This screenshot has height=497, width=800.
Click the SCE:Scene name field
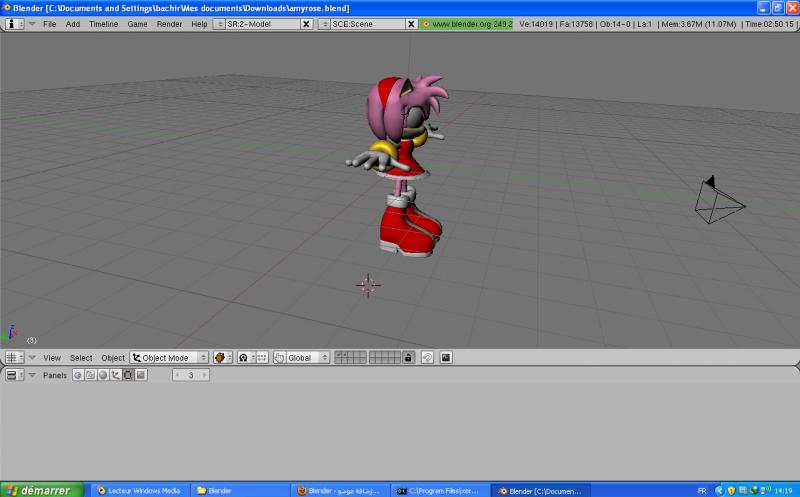tap(368, 24)
